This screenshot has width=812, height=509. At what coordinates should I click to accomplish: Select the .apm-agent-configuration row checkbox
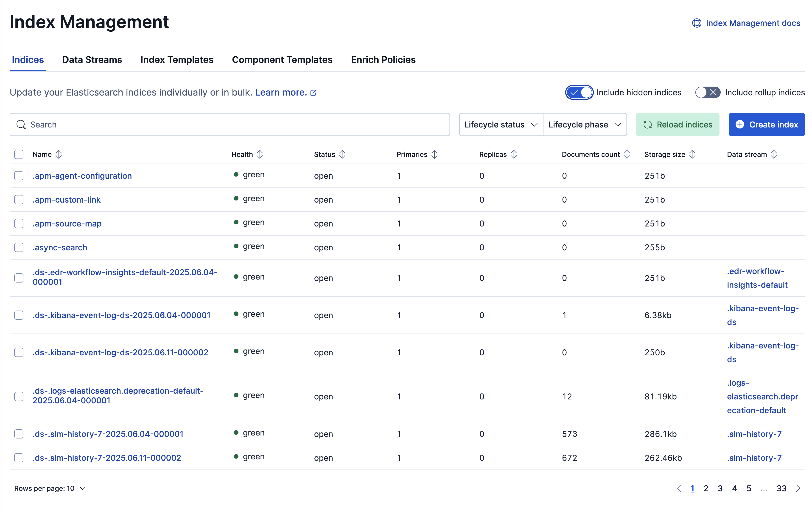[19, 176]
